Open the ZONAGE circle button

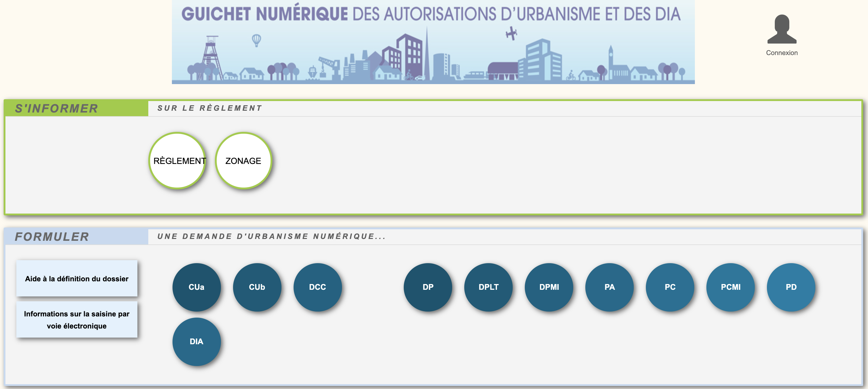[243, 161]
